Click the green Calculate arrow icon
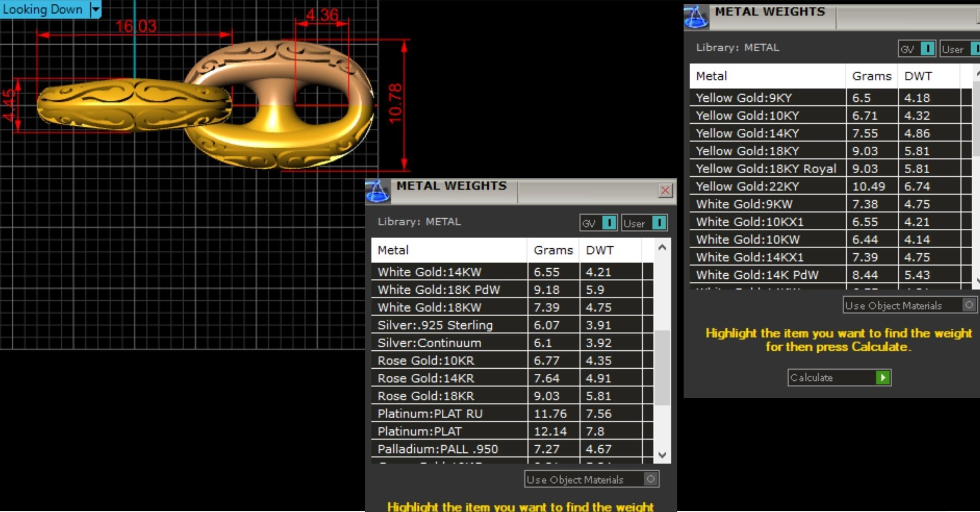 pos(883,377)
